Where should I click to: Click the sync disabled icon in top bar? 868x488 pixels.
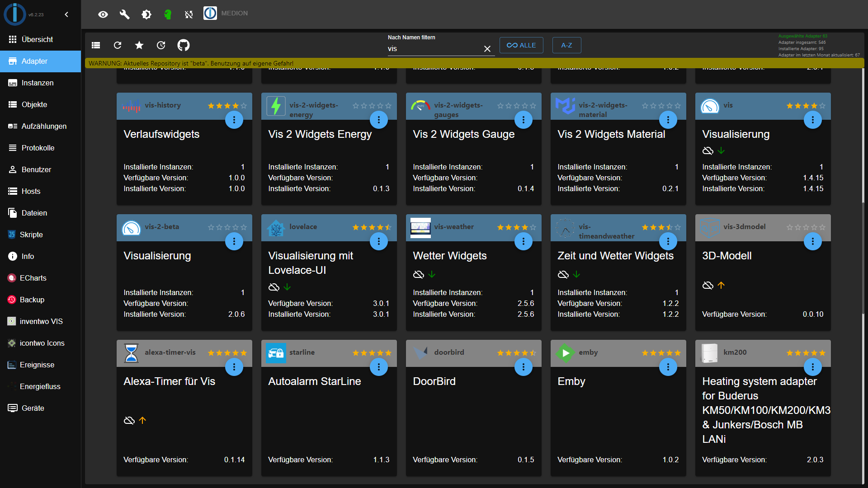point(189,14)
